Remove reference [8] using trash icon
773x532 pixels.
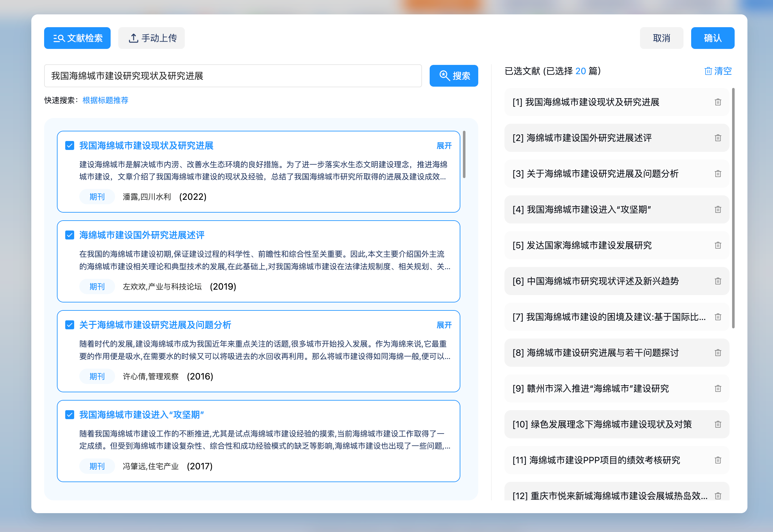(x=718, y=353)
